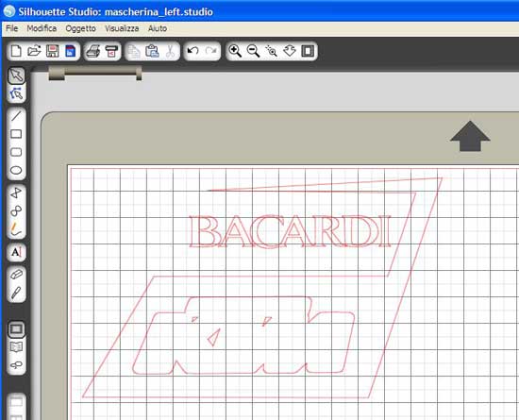Zoom out magnifier minus icon

(x=253, y=51)
